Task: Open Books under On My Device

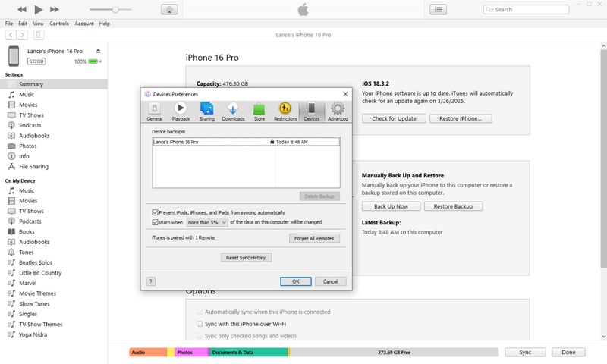Action: [x=53, y=232]
